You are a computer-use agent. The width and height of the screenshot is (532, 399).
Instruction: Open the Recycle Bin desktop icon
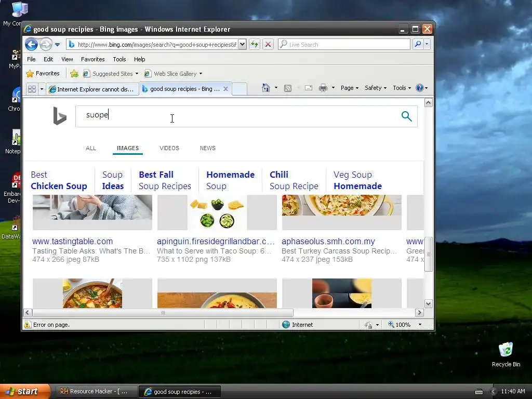[x=506, y=354]
